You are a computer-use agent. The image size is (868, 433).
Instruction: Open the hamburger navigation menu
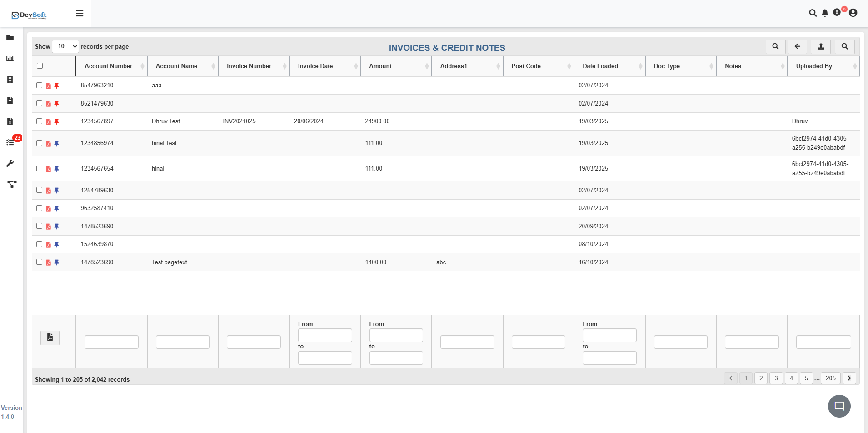[80, 13]
